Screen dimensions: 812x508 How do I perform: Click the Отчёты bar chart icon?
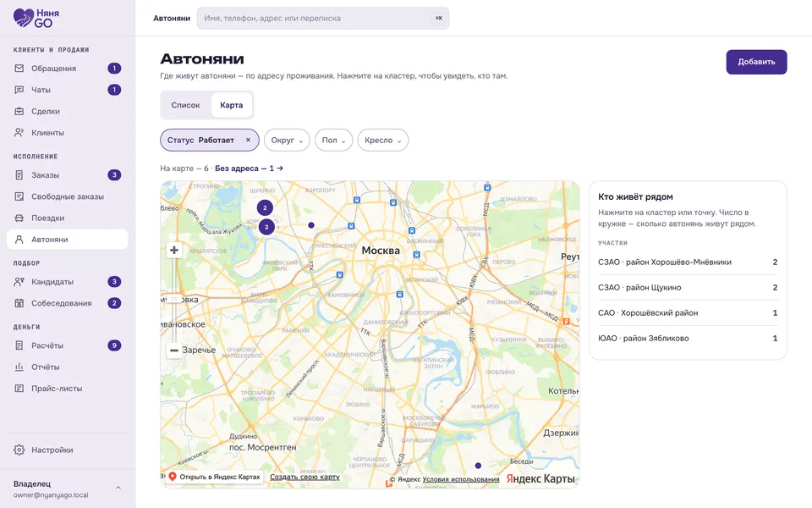coord(19,367)
